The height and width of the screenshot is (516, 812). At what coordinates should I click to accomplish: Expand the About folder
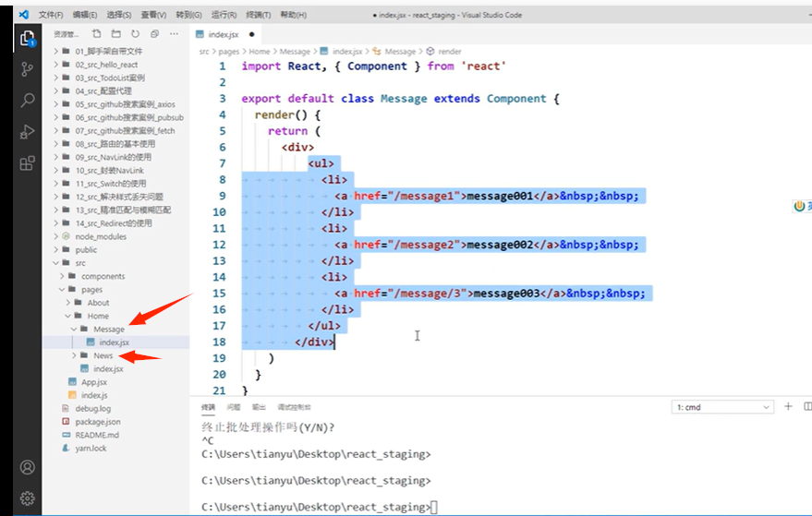pyautogui.click(x=116, y=303)
